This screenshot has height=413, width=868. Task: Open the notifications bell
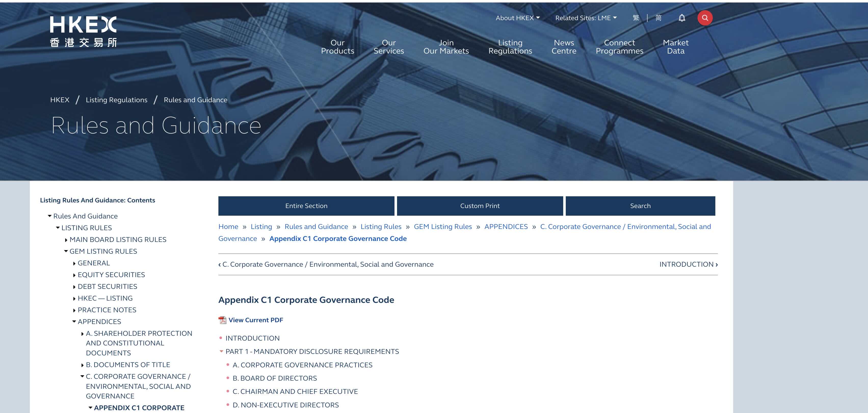coord(682,18)
